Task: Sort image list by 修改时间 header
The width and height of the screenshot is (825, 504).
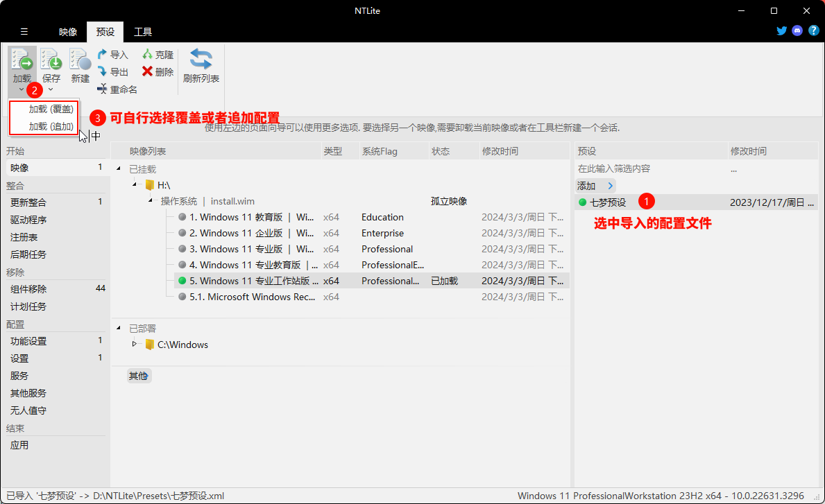Action: pos(524,151)
